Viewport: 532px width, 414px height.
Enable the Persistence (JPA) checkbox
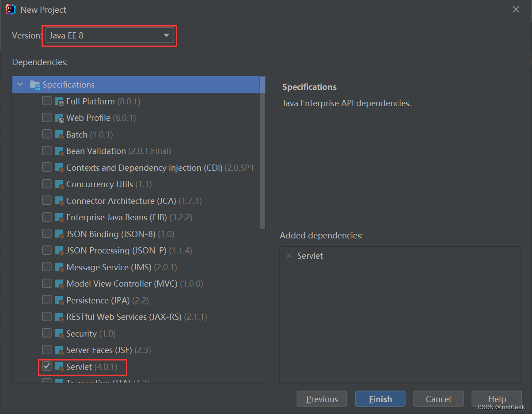pos(47,300)
